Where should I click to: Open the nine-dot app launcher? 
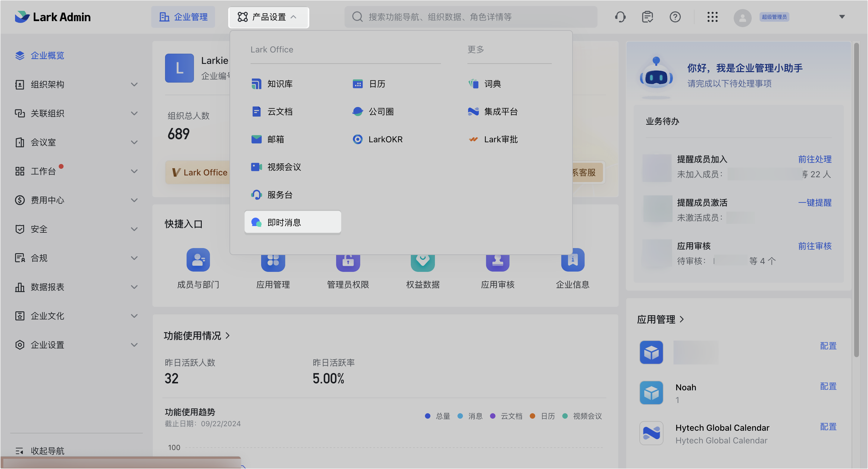(x=712, y=17)
